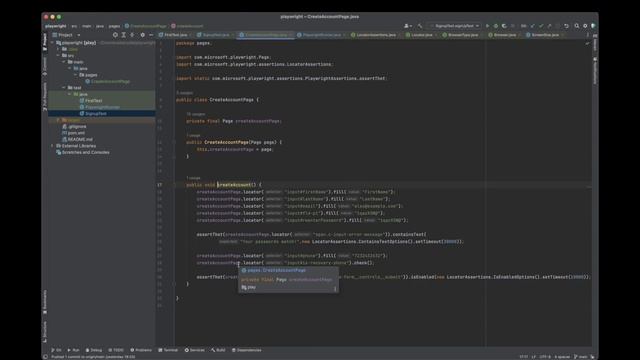Open the Dependencies tool window button
640x360 pixels.
coord(247,350)
